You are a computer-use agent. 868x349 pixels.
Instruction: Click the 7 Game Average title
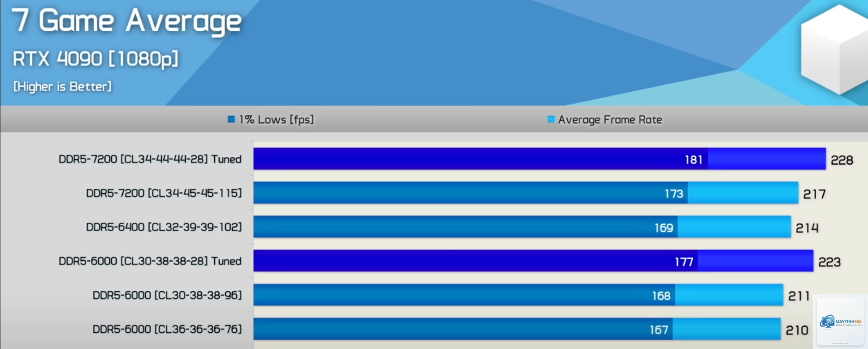click(127, 21)
